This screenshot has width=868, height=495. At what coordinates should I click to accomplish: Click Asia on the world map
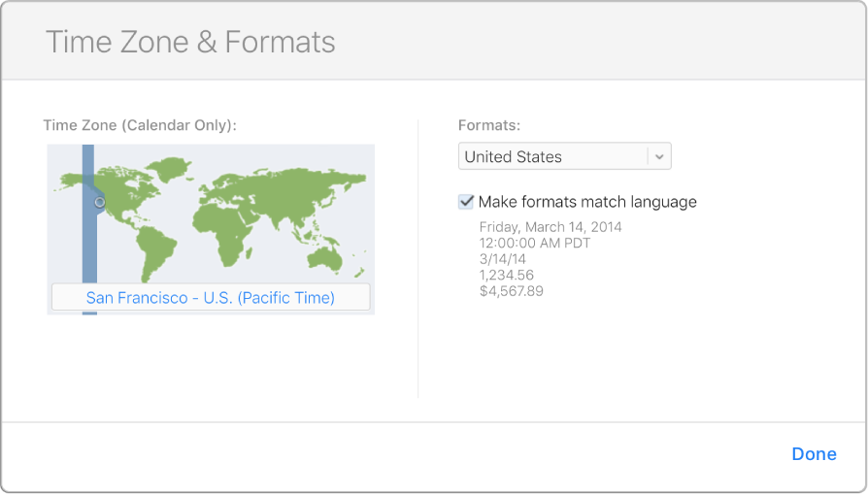pos(291,189)
